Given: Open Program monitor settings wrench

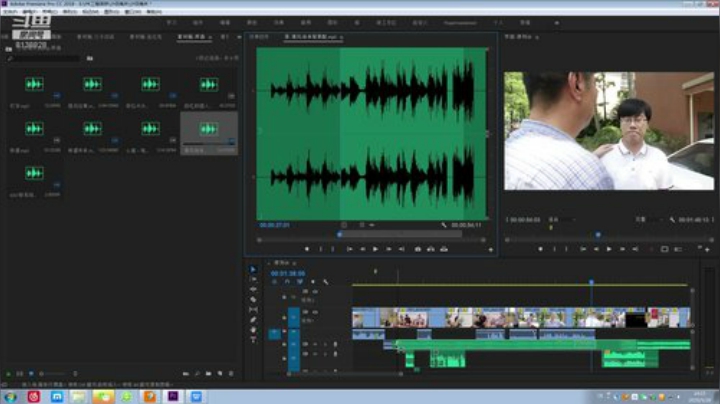Looking at the screenshot, I should (x=672, y=220).
